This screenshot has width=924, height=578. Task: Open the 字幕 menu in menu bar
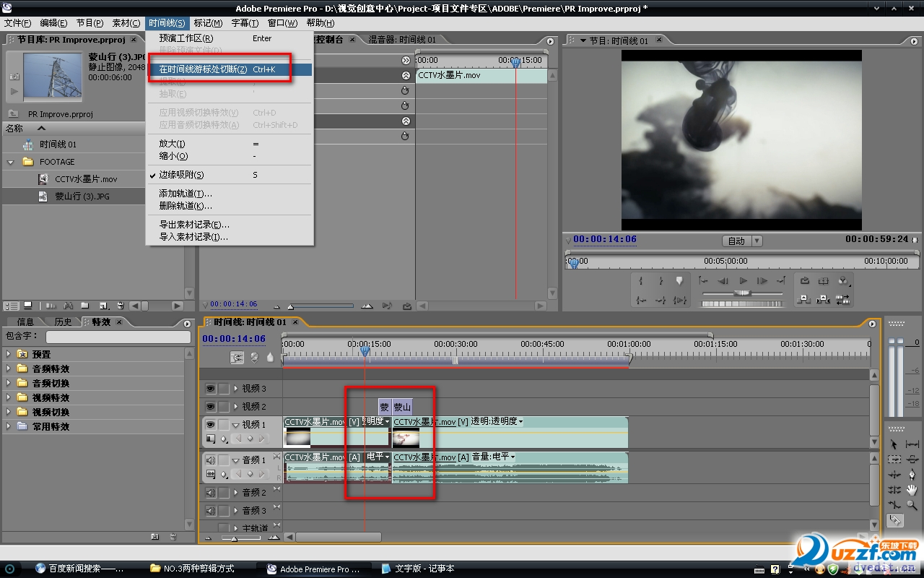point(245,23)
